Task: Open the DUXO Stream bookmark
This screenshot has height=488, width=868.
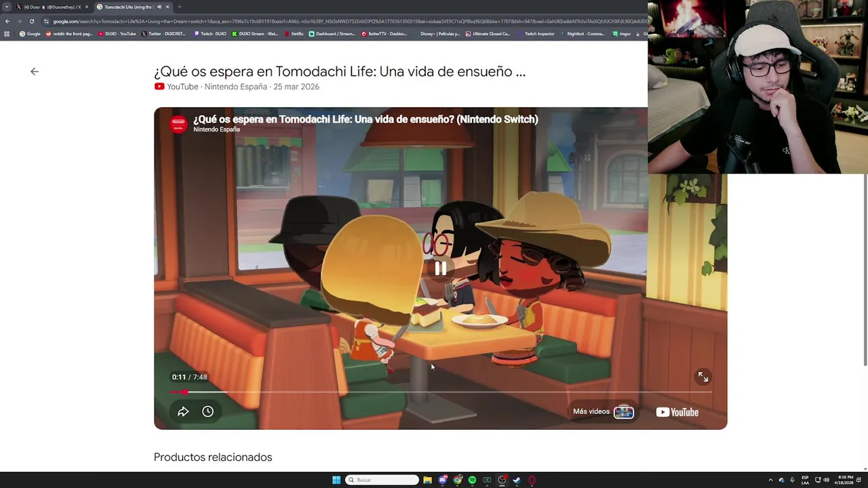Action: point(255,34)
